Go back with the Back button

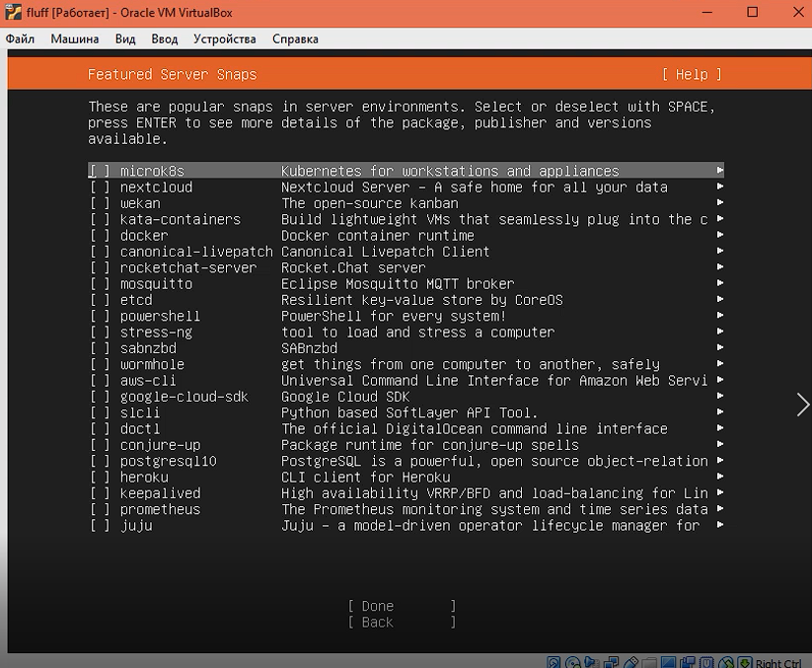click(402, 622)
